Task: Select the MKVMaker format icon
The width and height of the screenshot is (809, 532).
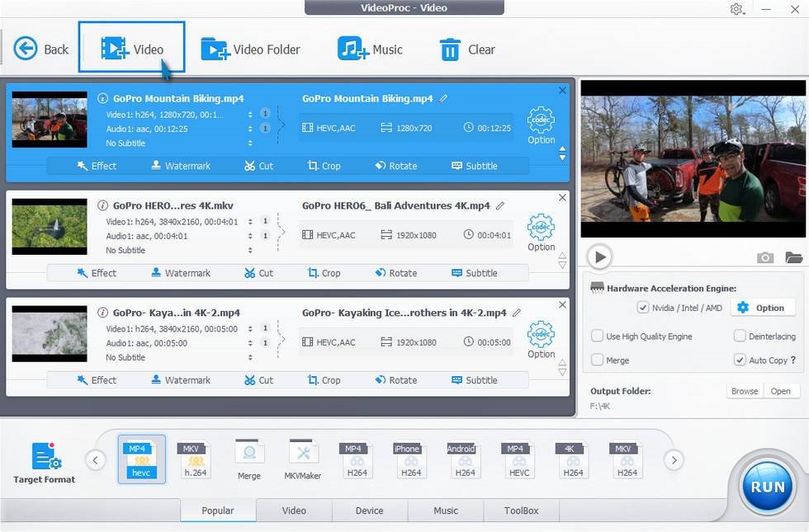Action: (303, 459)
